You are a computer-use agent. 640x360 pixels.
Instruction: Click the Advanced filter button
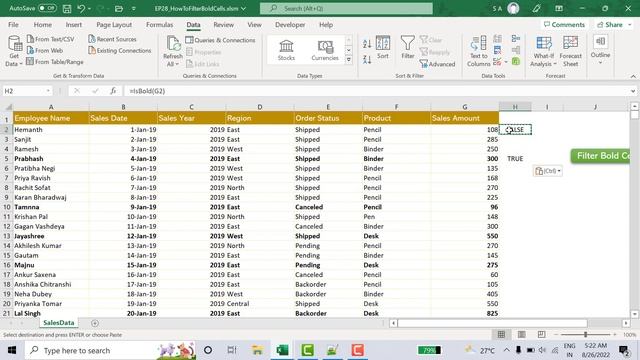[437, 64]
